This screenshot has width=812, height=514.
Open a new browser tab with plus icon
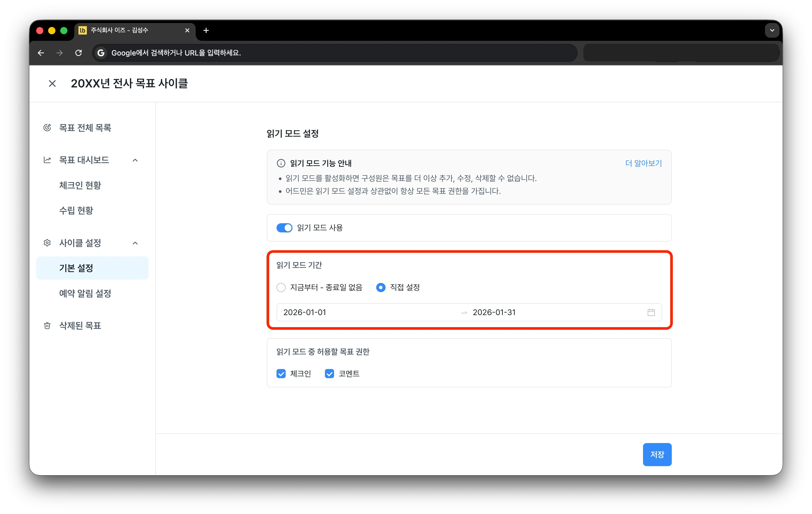[206, 30]
